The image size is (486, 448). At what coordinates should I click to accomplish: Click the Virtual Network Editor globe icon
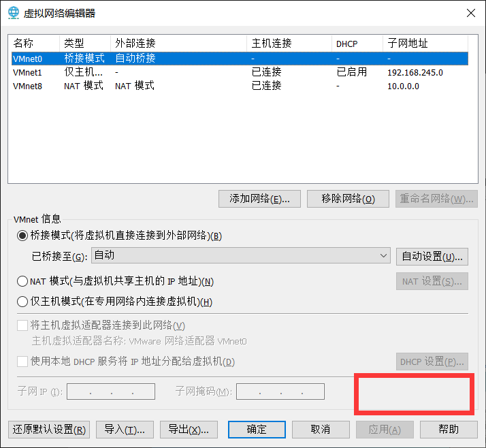point(14,13)
